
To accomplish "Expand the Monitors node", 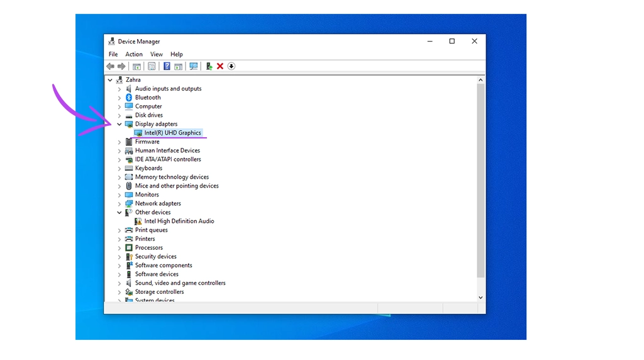I will click(119, 195).
